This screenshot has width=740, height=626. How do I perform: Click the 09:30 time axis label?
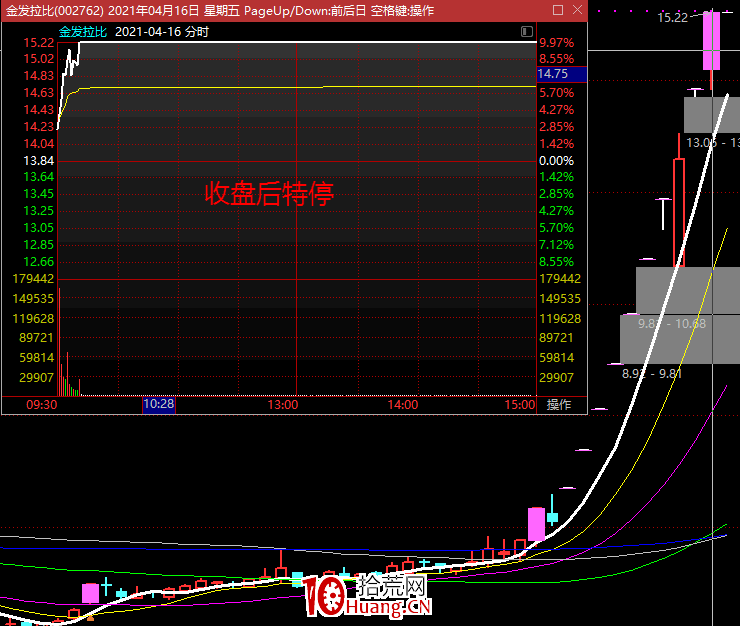(42, 405)
